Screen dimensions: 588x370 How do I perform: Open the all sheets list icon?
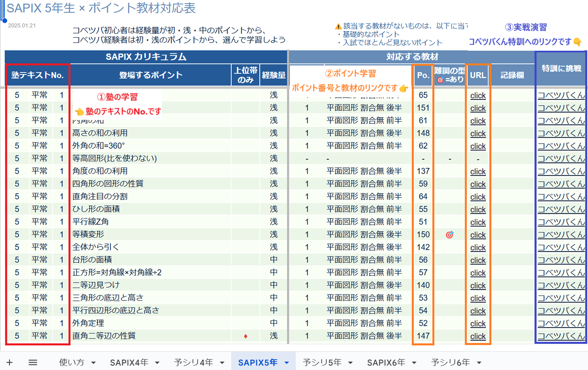(33, 362)
